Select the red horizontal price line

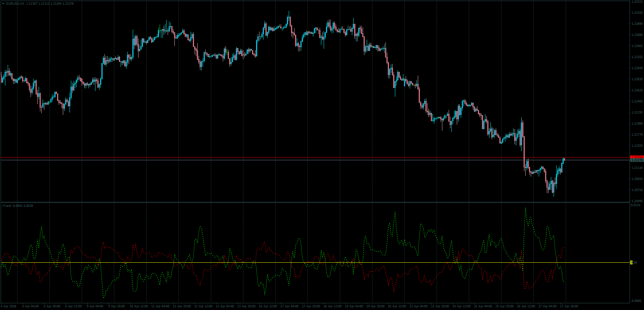pyautogui.click(x=315, y=157)
